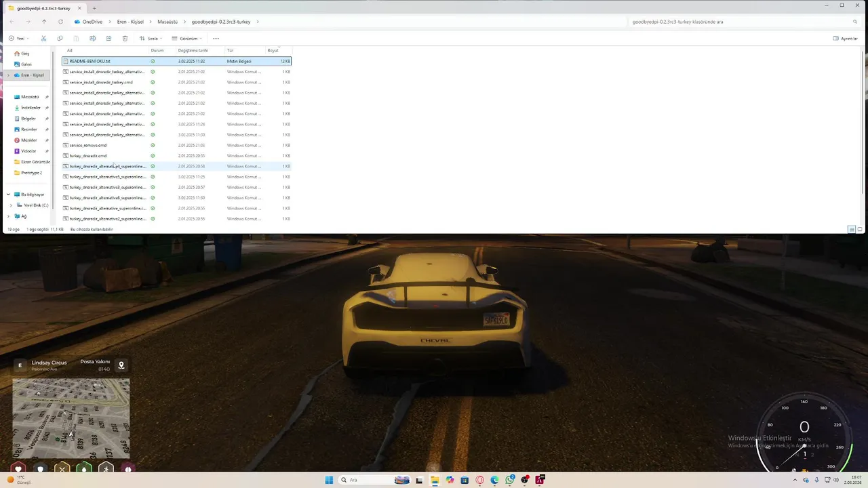Add a new Explorer tab
Screen dimensions: 868x488
[94, 8]
